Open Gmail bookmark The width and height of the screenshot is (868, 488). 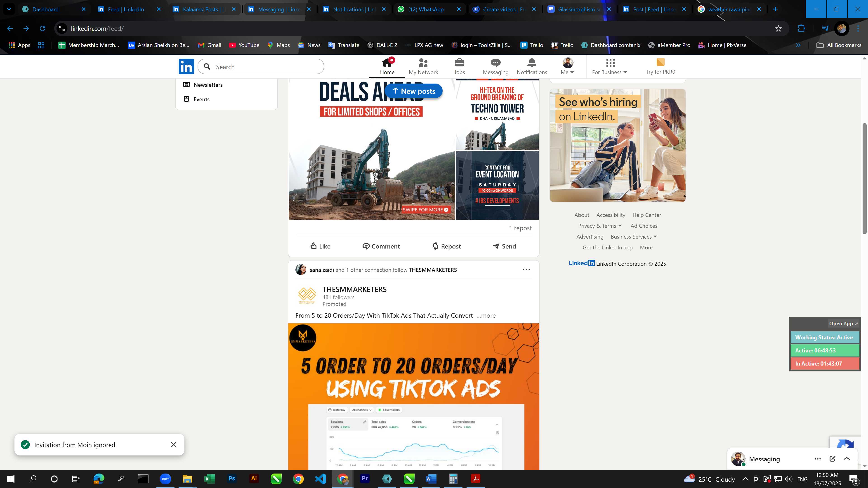(209, 45)
